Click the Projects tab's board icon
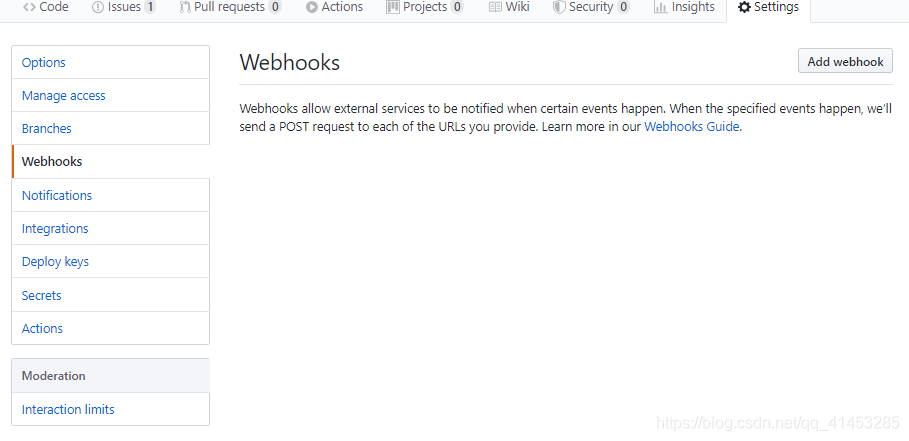Screen dimensions: 909x441 393,7
